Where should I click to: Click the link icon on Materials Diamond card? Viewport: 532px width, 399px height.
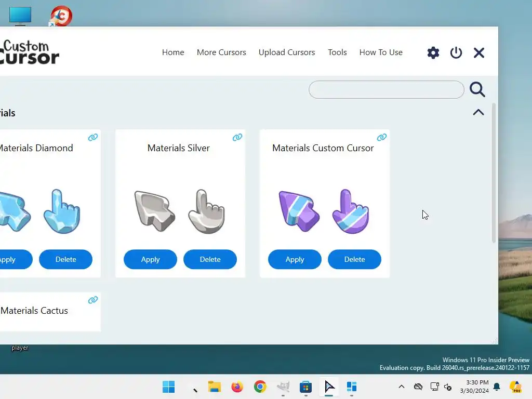(93, 137)
